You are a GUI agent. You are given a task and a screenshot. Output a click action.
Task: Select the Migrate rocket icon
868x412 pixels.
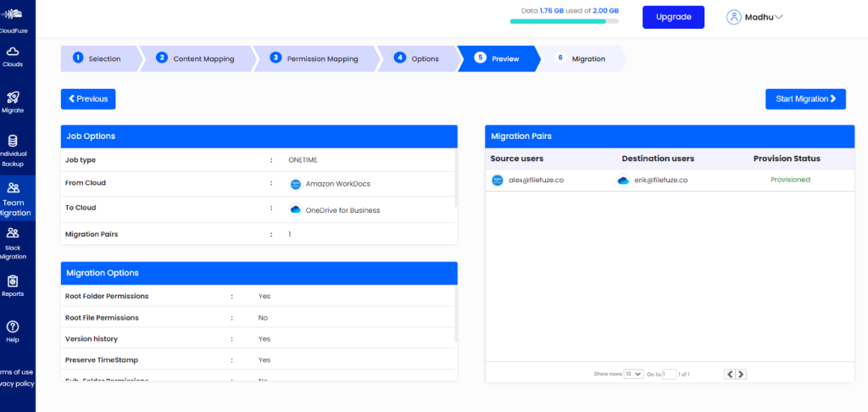point(13,97)
